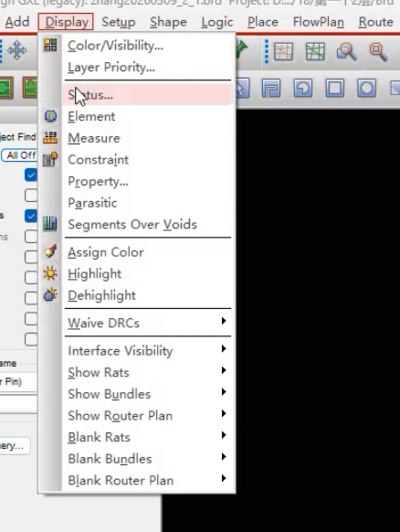Click the All Off button

20,155
